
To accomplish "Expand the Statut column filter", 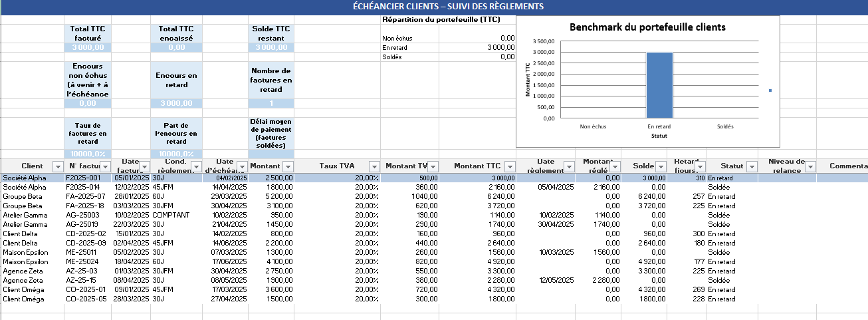I will (x=750, y=166).
